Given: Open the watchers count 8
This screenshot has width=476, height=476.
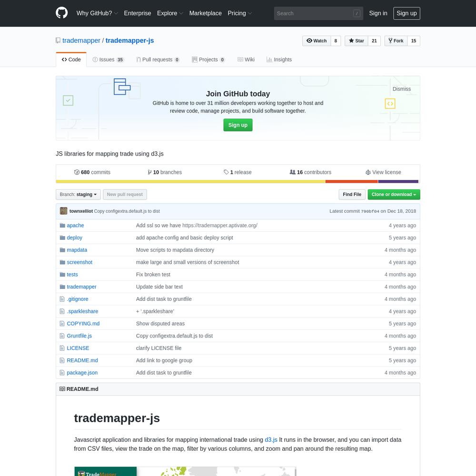Looking at the screenshot, I should coord(336,40).
